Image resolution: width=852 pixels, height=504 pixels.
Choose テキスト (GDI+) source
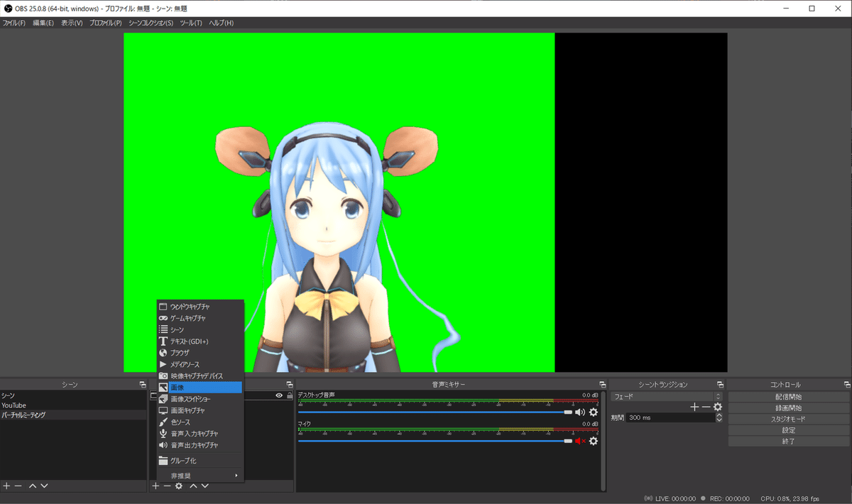pyautogui.click(x=200, y=341)
